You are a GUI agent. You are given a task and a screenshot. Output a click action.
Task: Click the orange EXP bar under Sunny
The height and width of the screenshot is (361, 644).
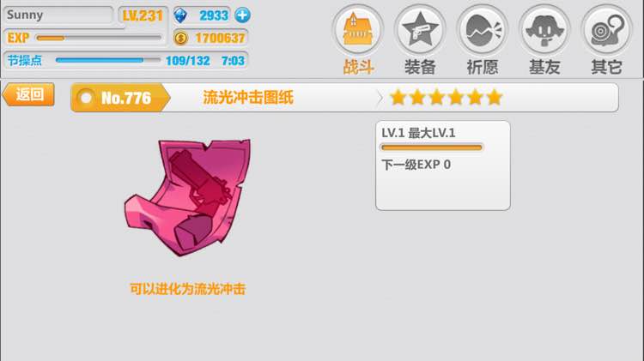point(99,38)
